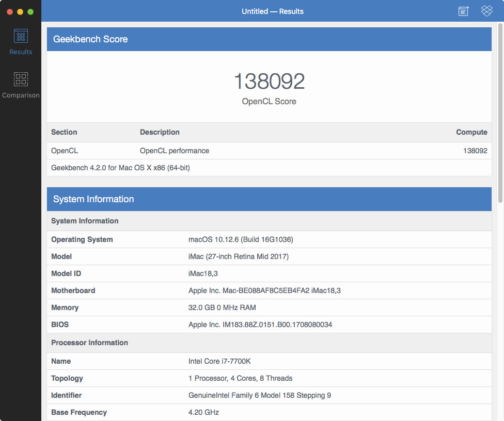
Task: Click 1 Processor, 4 Cores, 8 Threads value
Action: pos(241,378)
